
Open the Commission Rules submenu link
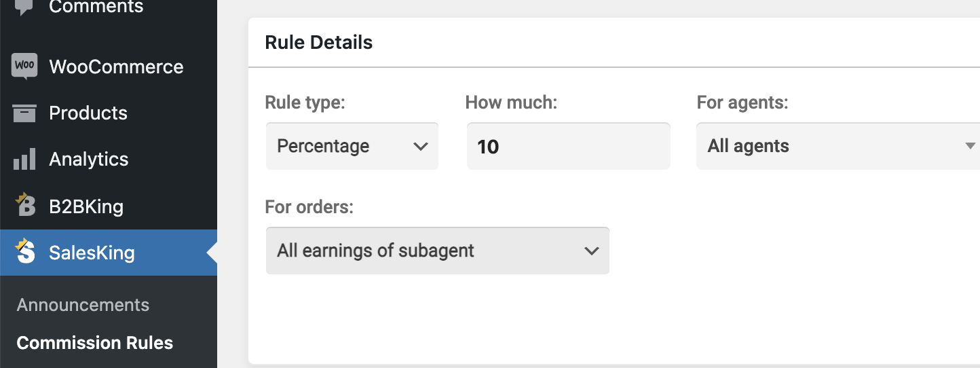95,343
